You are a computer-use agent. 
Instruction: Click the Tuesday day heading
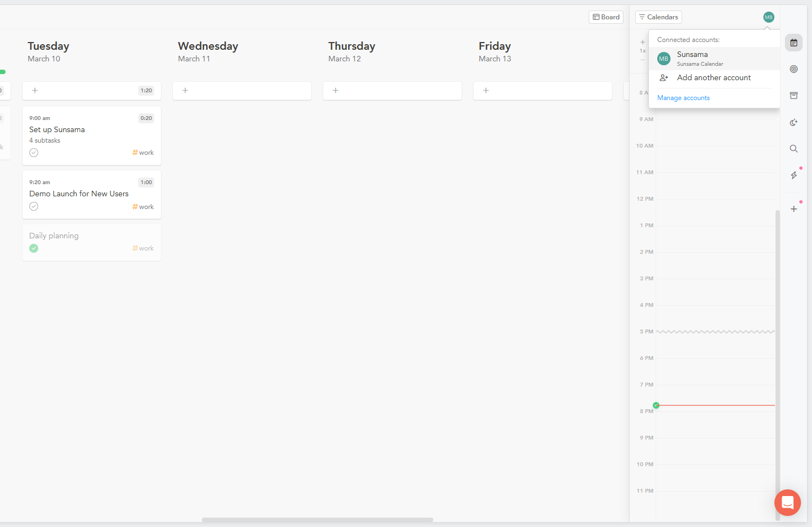pos(49,46)
